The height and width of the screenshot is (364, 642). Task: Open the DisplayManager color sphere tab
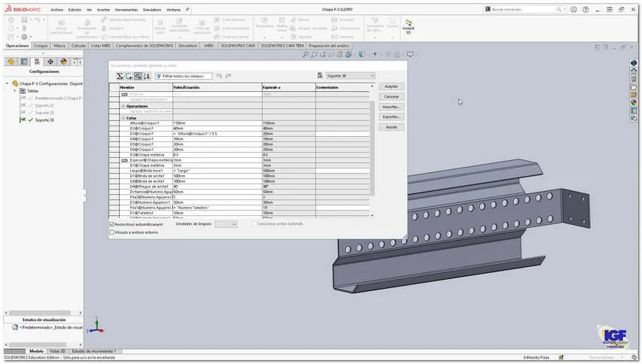63,62
